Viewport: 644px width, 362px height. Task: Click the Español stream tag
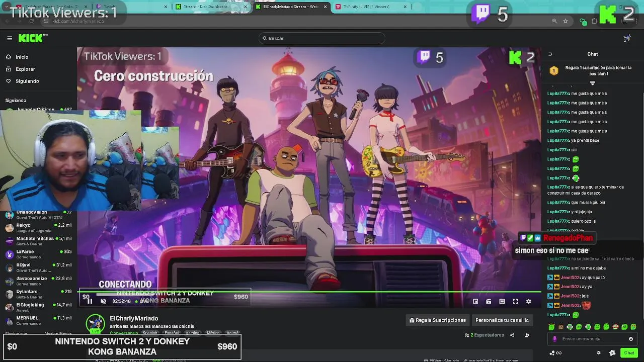pyautogui.click(x=172, y=333)
